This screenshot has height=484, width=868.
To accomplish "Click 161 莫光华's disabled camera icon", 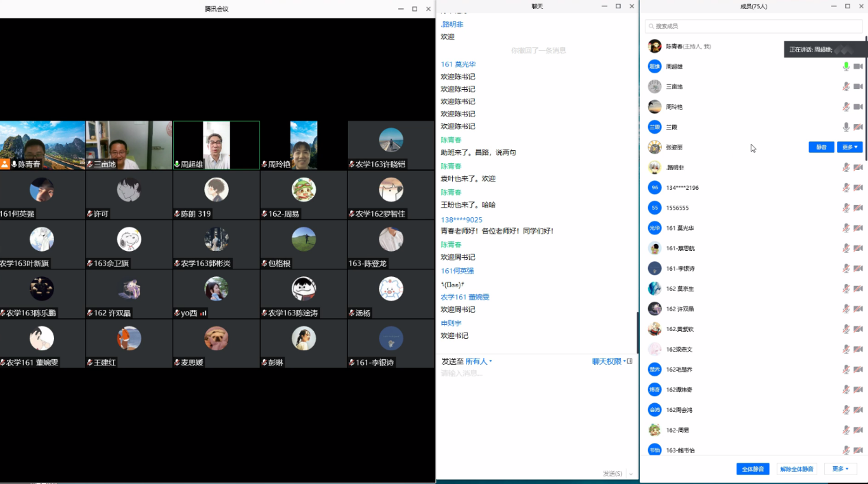I will coord(858,228).
